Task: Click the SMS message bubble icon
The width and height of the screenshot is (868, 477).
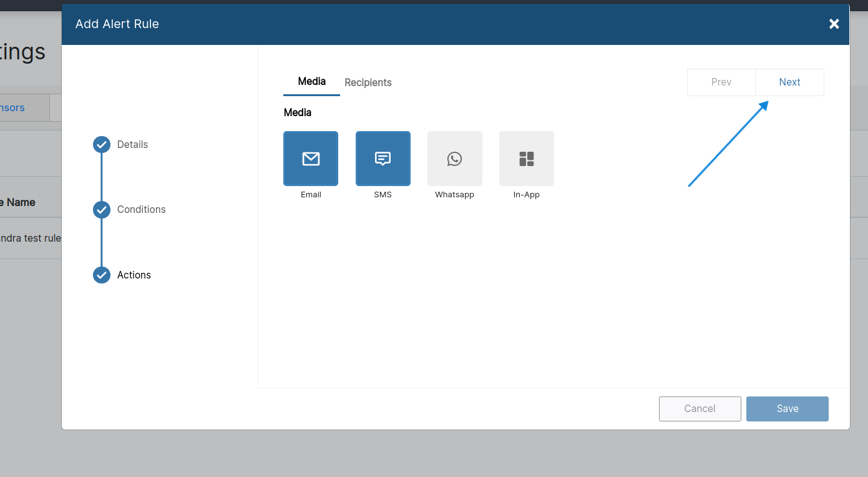Action: click(x=383, y=159)
